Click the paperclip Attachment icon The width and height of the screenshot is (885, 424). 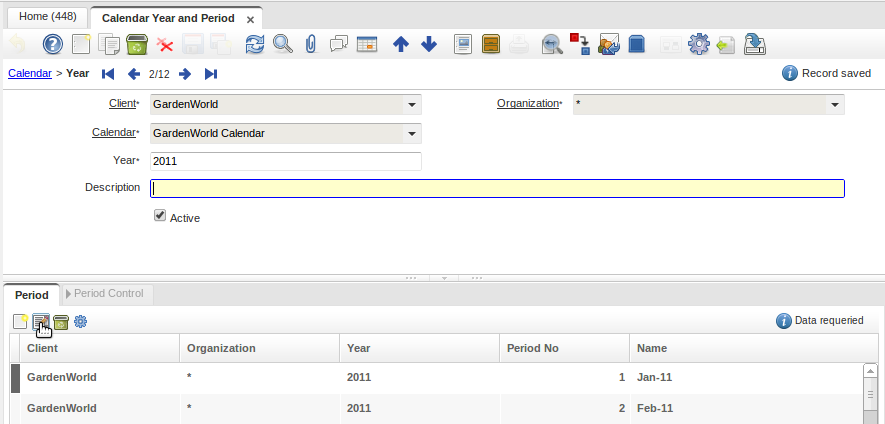click(311, 44)
